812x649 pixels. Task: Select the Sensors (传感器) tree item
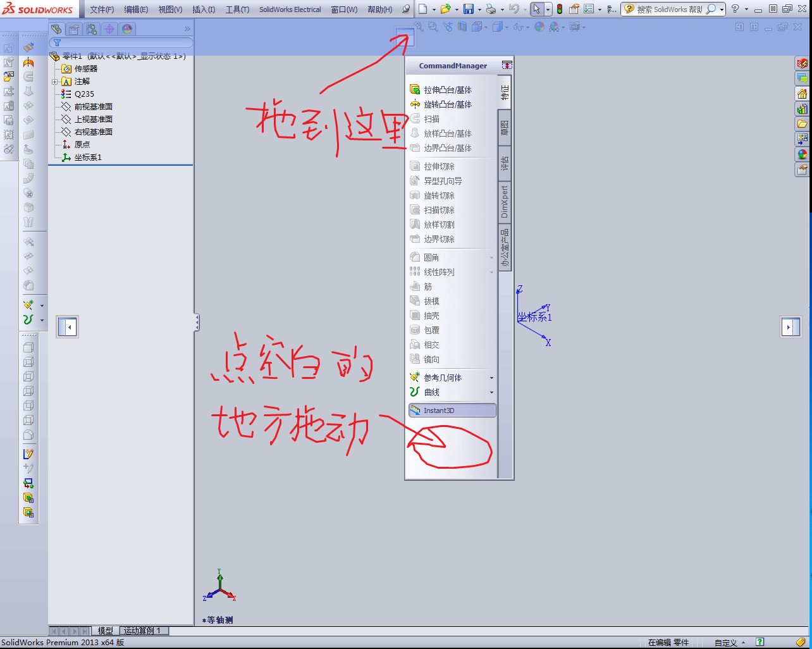pyautogui.click(x=79, y=68)
